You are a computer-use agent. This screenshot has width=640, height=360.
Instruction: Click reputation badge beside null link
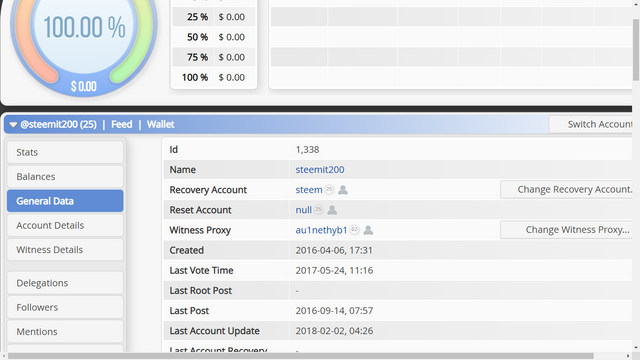pos(318,209)
